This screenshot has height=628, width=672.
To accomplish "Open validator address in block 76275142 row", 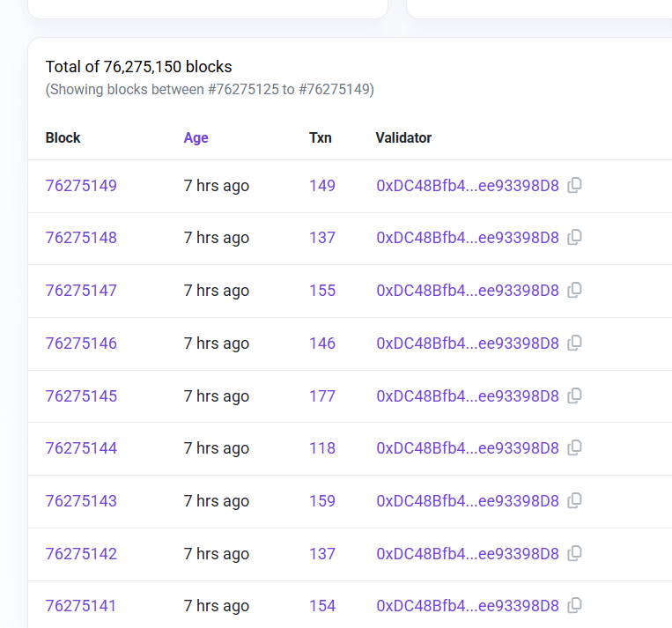I will click(x=467, y=554).
